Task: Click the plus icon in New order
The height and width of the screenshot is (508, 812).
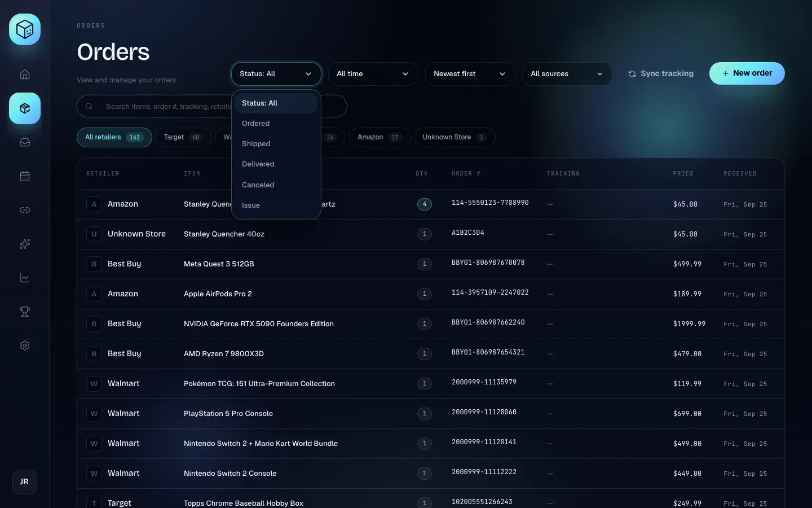Action: tap(726, 73)
